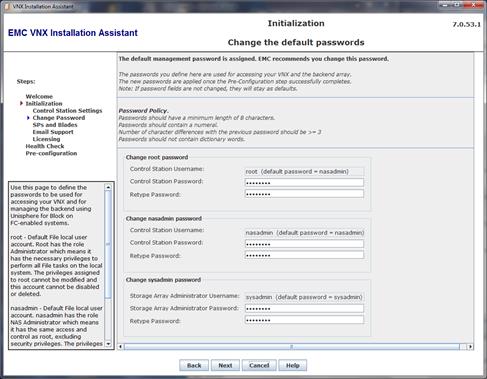Click 'Steps:' label in sidebar
The image size is (487, 379).
point(26,82)
